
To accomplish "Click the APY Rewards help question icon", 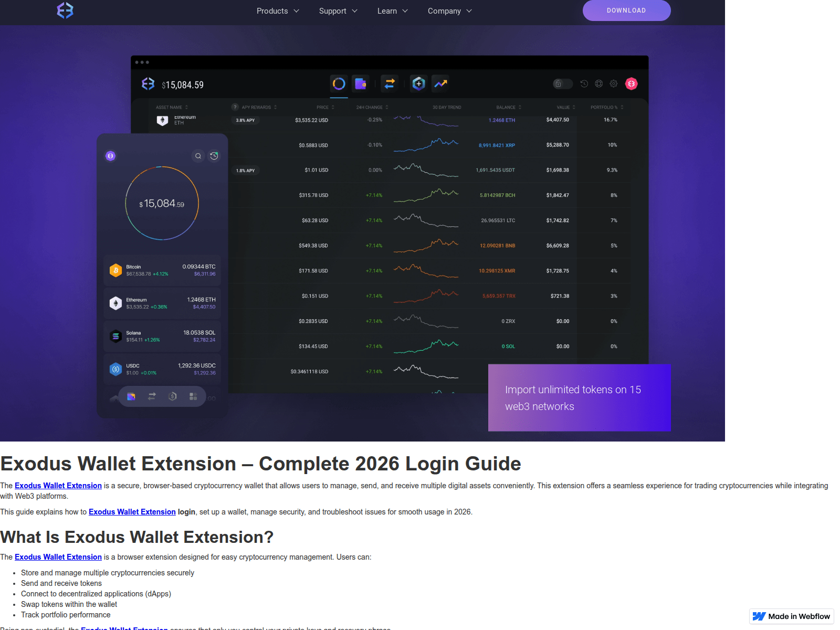I will pyautogui.click(x=235, y=107).
